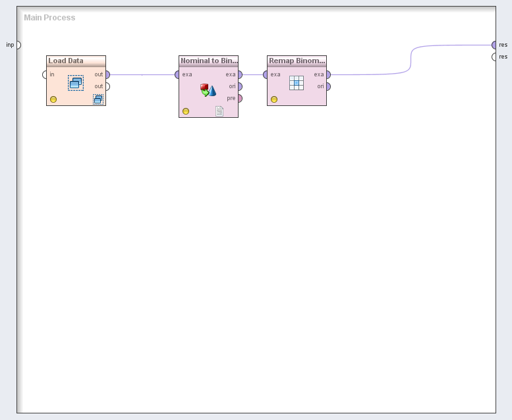The height and width of the screenshot is (420, 512).
Task: Click yellow status light on Nominal to Binominal
Action: click(186, 111)
